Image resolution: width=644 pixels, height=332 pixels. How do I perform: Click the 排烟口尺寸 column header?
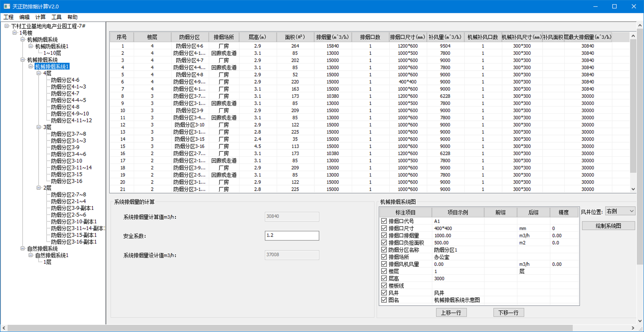tap(408, 37)
